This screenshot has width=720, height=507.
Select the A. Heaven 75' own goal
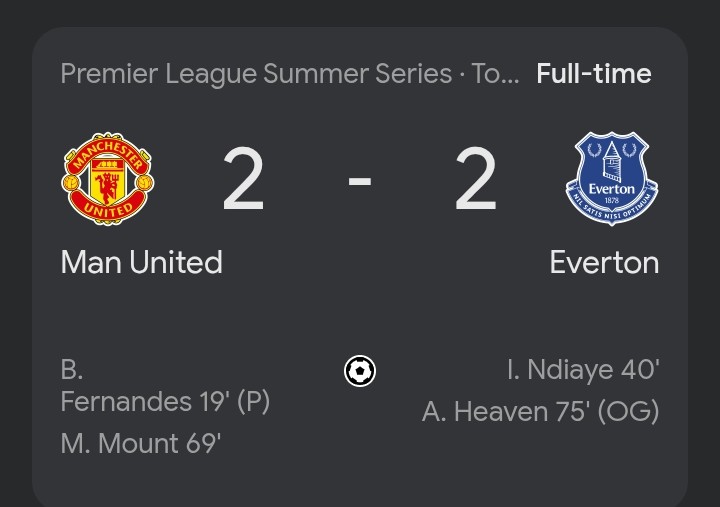click(x=540, y=411)
